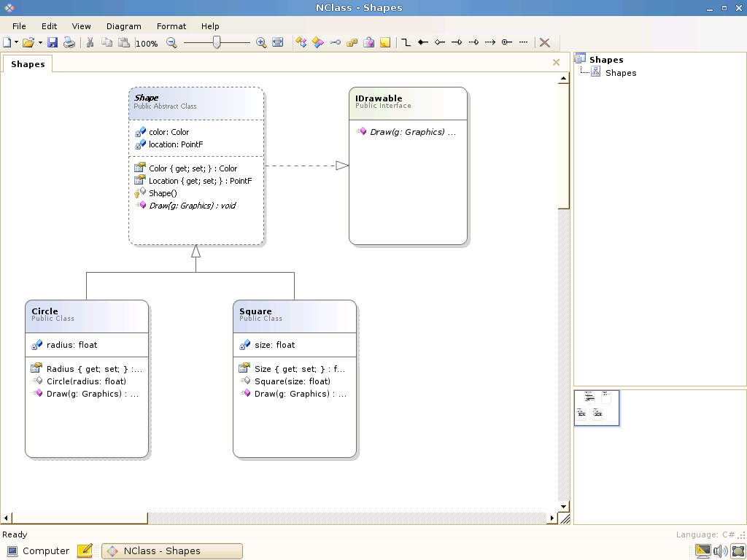The width and height of the screenshot is (747, 560).
Task: Select the Shape abstract class header
Action: [x=196, y=104]
